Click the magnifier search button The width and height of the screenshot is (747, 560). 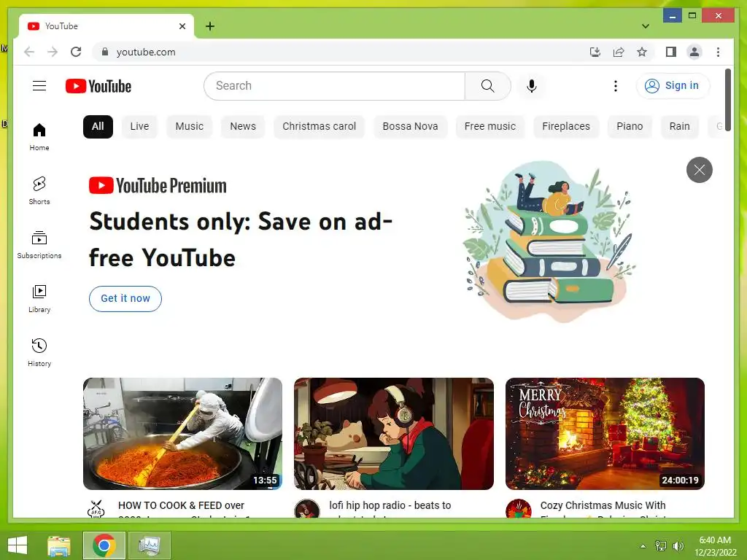pos(488,86)
